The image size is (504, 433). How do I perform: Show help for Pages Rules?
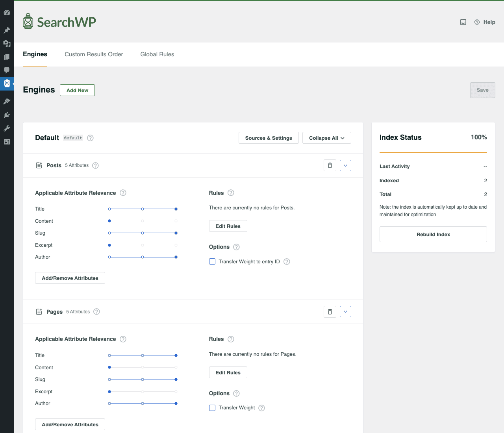[x=231, y=339]
